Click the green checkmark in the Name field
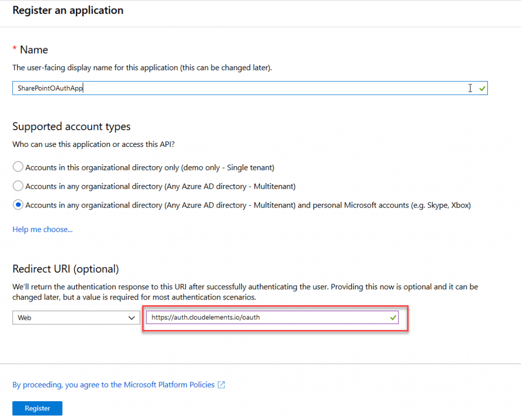The height and width of the screenshot is (420, 521). (x=482, y=88)
